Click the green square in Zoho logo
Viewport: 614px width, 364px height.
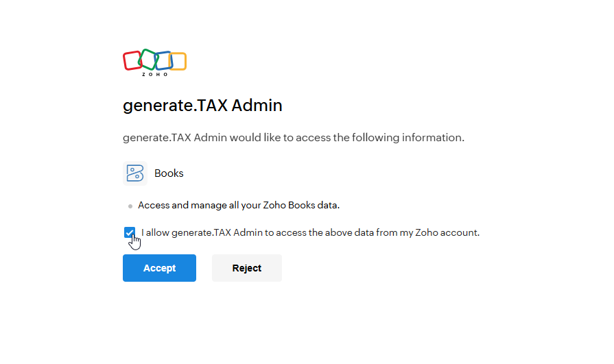[x=147, y=59]
